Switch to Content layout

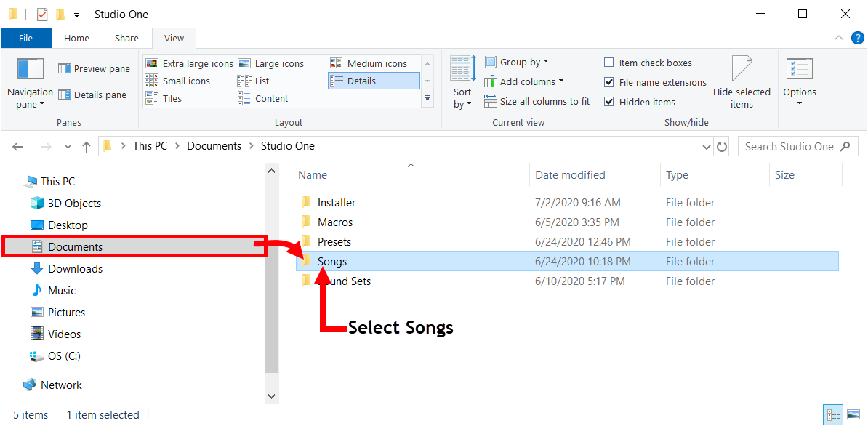point(263,98)
